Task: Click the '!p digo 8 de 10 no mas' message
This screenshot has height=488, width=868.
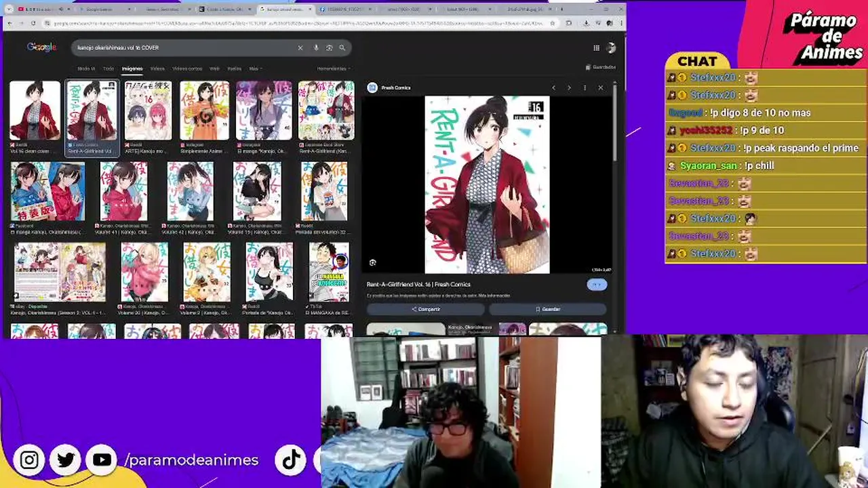Action: [765, 113]
